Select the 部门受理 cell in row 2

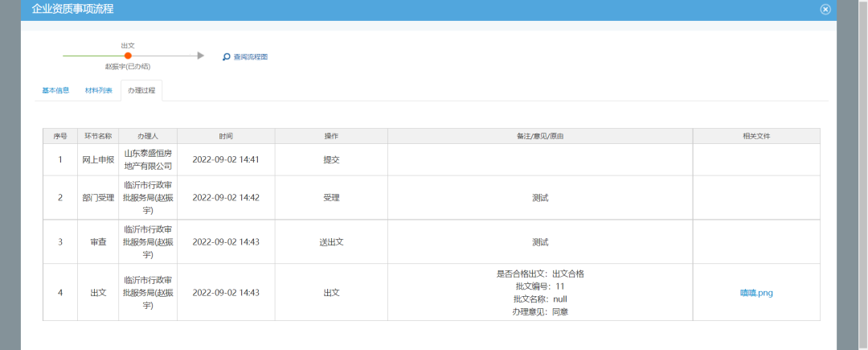[98, 197]
